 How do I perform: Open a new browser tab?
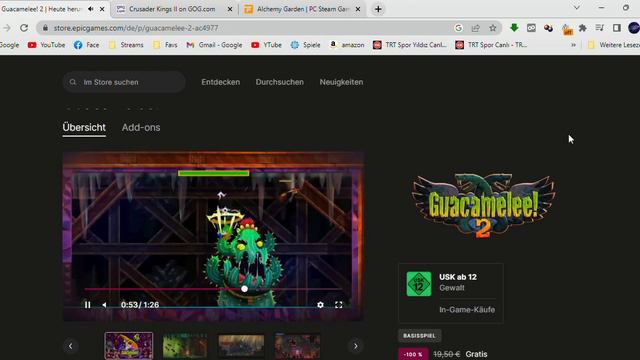click(378, 9)
